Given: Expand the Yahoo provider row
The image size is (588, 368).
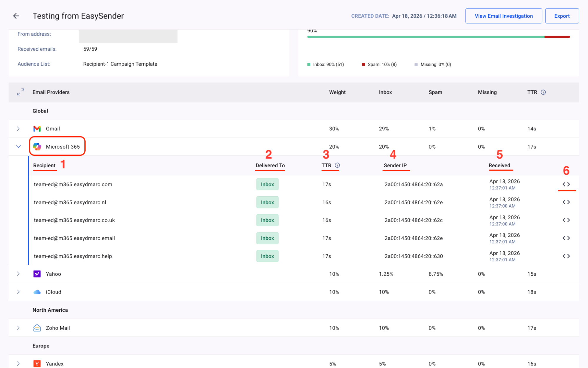Looking at the screenshot, I should pos(18,274).
